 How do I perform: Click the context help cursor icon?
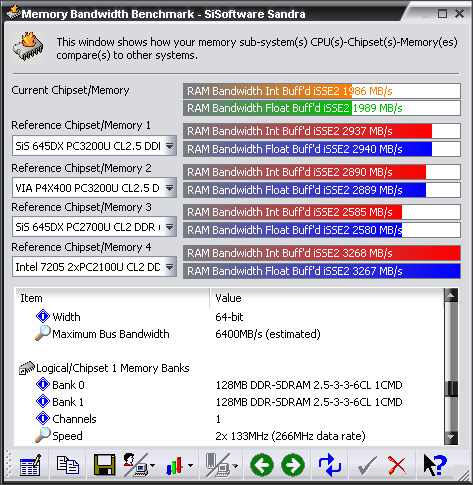click(435, 465)
